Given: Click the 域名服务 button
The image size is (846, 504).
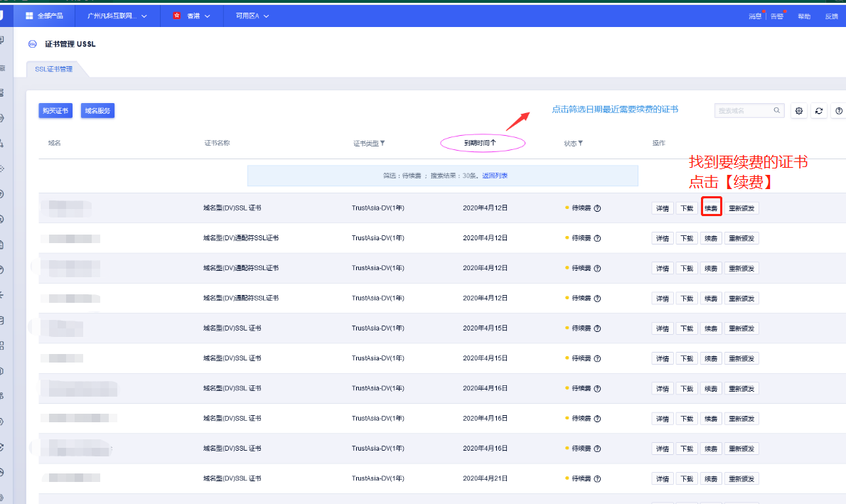Looking at the screenshot, I should (97, 111).
